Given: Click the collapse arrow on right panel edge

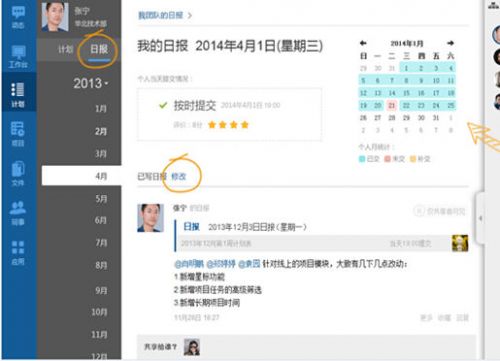Looking at the screenshot, I should (480, 219).
